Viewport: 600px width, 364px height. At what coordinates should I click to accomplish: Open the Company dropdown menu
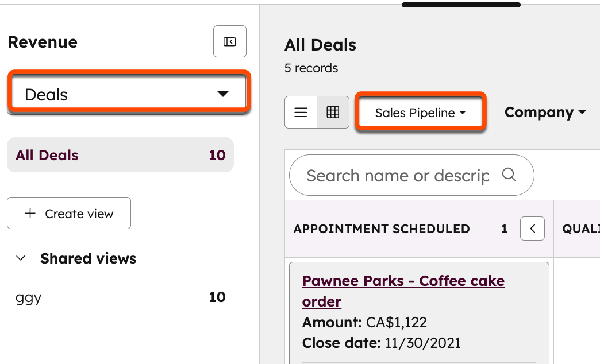545,112
